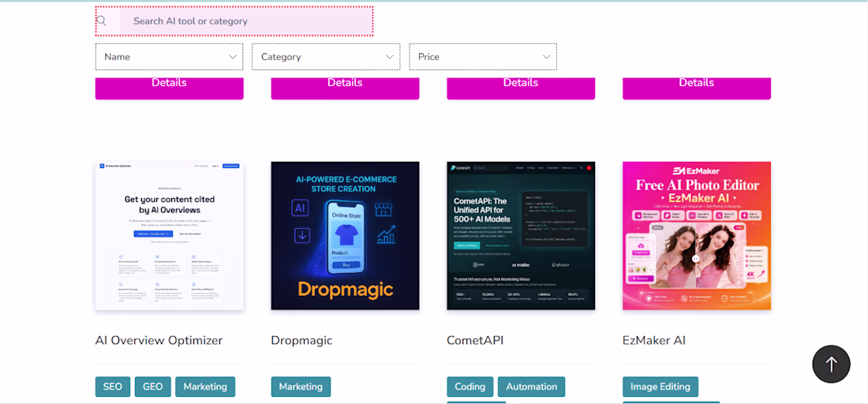Click Details button above CometAPI card
This screenshot has width=868, height=404.
[x=521, y=88]
